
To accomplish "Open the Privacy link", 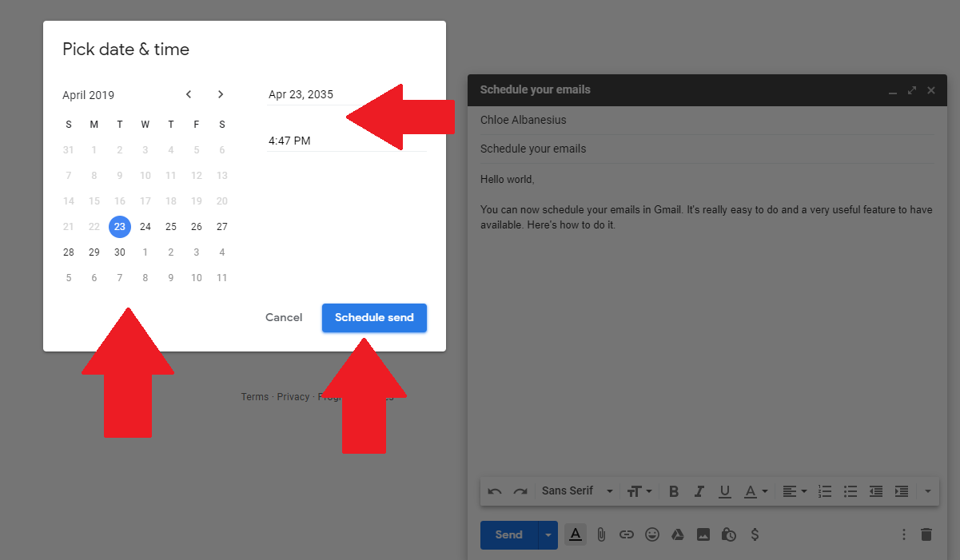I will point(293,397).
